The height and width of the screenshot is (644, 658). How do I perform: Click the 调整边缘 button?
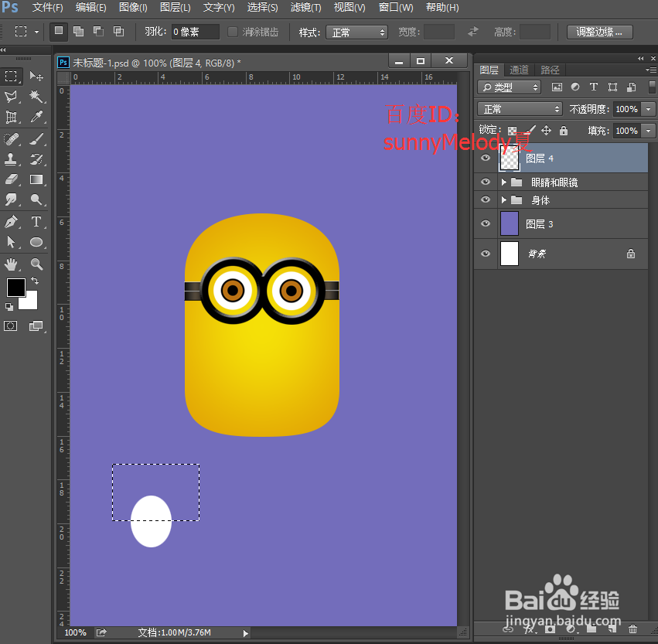click(x=600, y=32)
